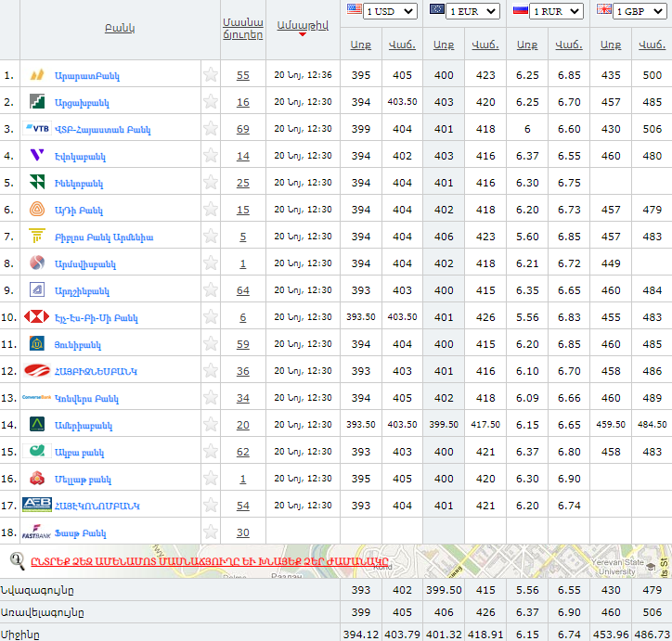
Task: Click the magnifier icon beside the map banner
Action: click(x=17, y=561)
